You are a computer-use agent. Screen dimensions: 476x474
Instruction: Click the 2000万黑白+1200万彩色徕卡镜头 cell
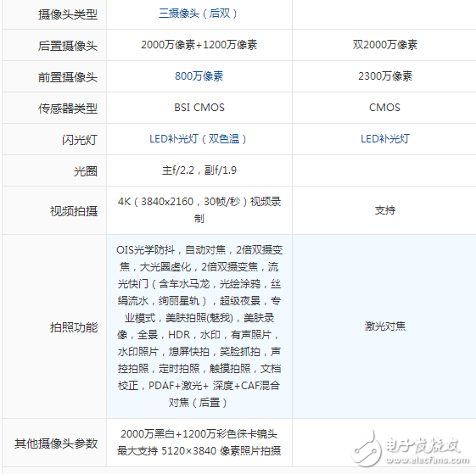click(x=199, y=443)
